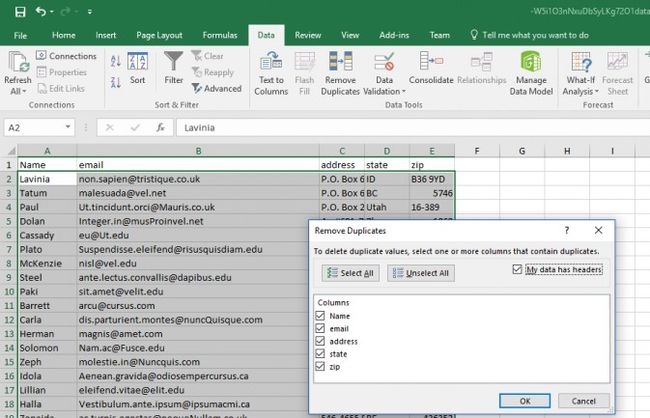This screenshot has height=418, width=650.
Task: Click the cell containing B36 9YD
Action: pos(432,179)
